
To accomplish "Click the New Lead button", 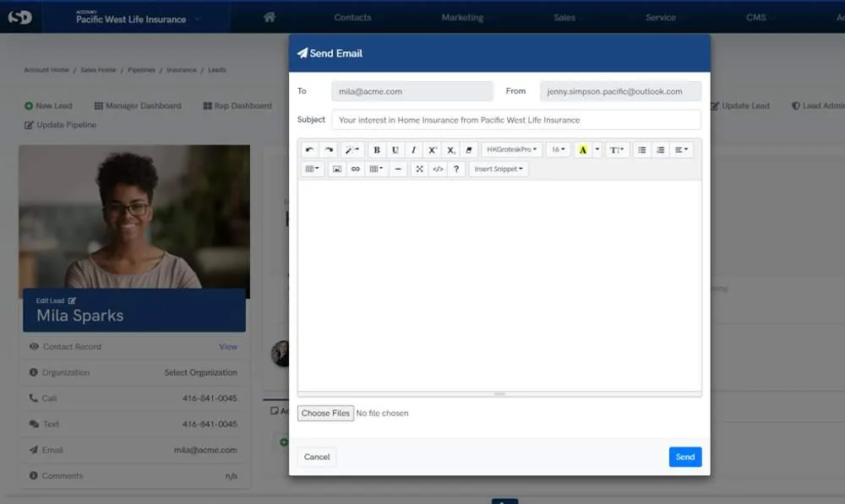I will click(48, 106).
